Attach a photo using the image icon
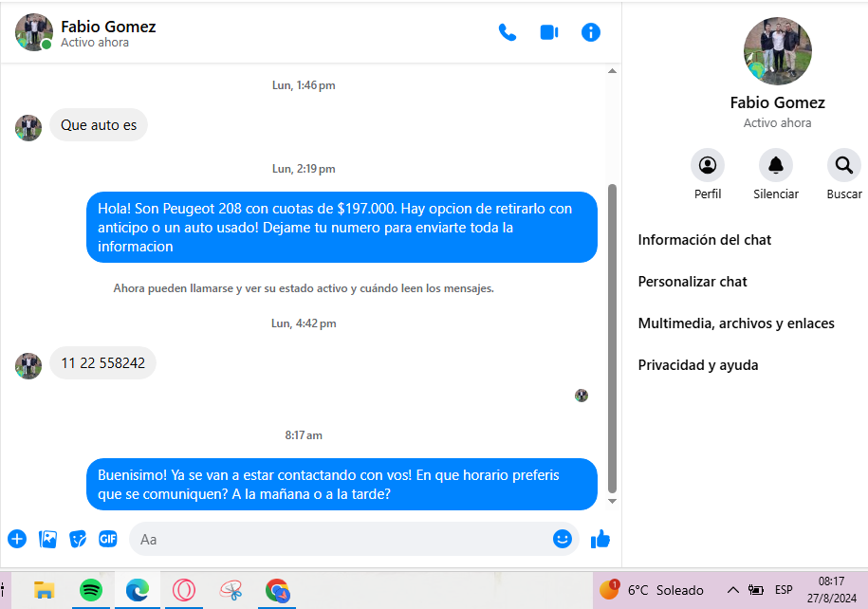This screenshot has height=609, width=868. [47, 539]
